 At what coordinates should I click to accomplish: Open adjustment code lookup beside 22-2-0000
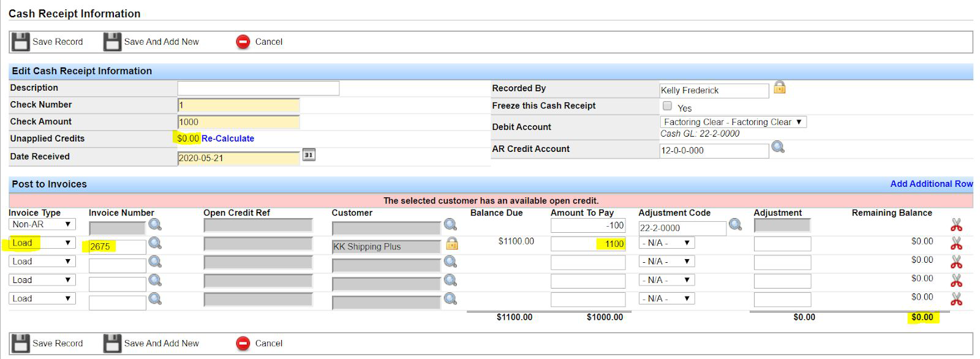tap(735, 225)
